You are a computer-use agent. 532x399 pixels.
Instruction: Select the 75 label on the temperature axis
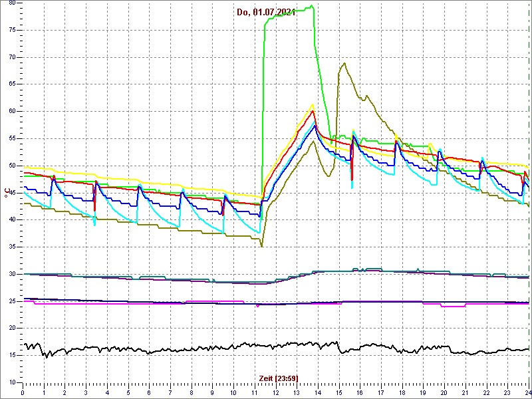tap(11, 30)
